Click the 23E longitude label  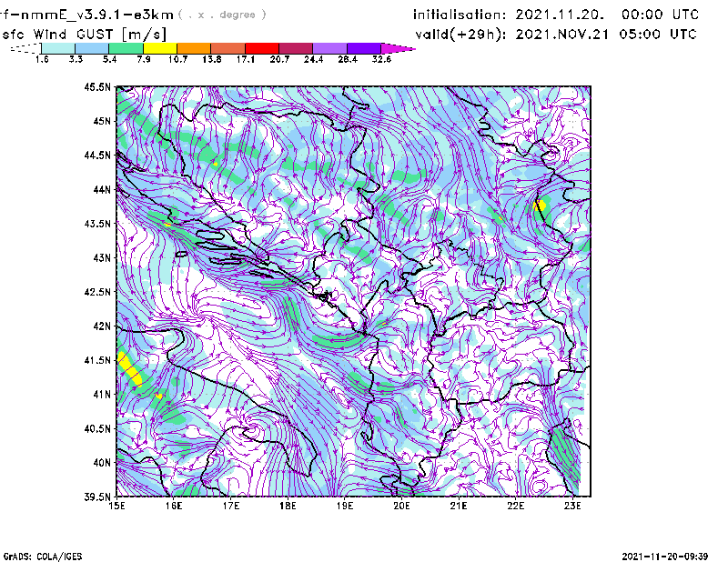click(x=572, y=506)
